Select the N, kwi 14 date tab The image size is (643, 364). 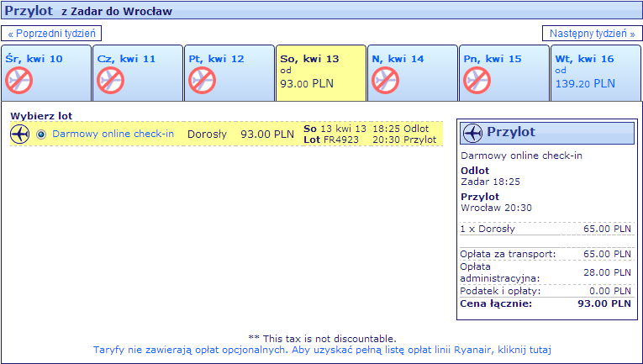pos(413,73)
